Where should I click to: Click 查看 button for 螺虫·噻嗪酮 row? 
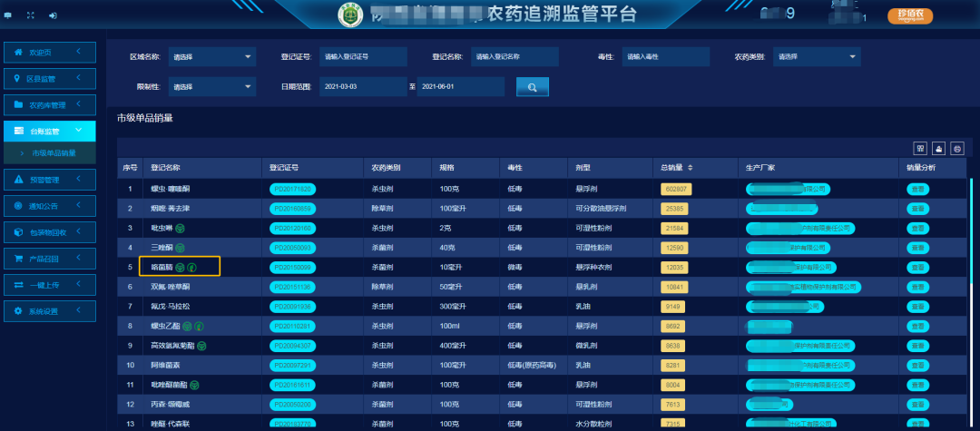919,189
